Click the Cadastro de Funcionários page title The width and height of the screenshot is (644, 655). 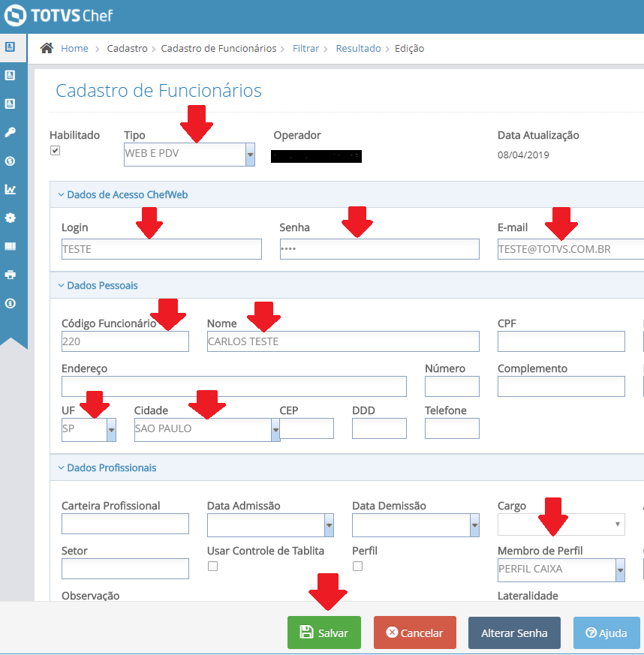(x=159, y=90)
